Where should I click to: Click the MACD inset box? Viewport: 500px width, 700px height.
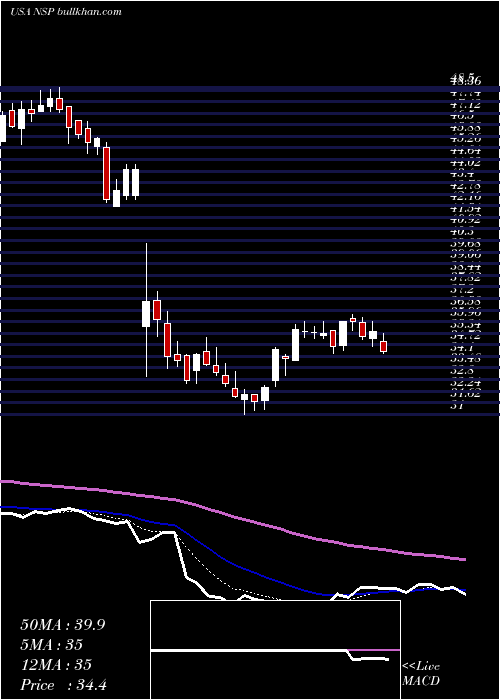[x=275, y=650]
